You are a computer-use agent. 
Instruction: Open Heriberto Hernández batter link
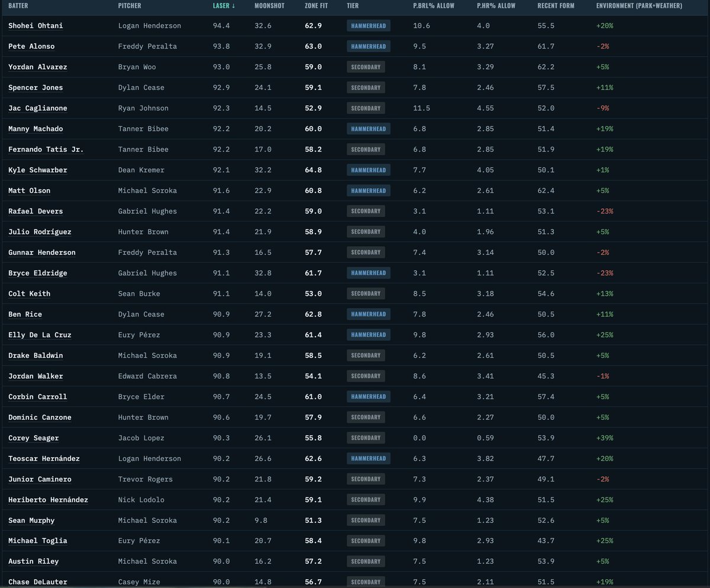(49, 500)
